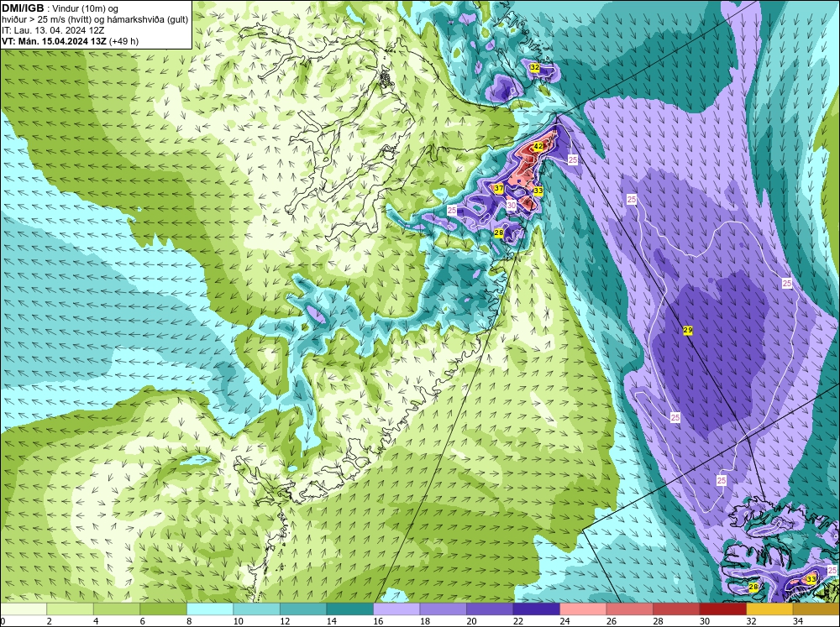
Task: Click the dark indigo 22–24 legend swatch
Action: pos(536,609)
